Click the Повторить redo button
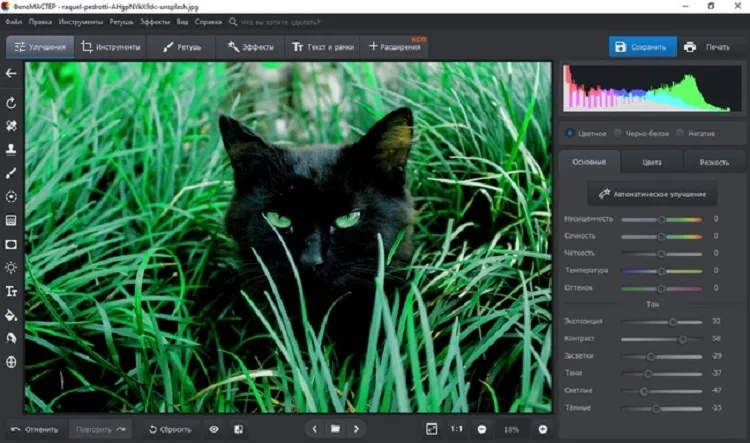This screenshot has width=750, height=443. pos(101,430)
